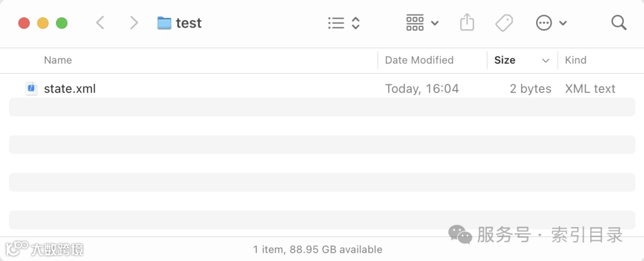Viewport: 644px width, 261px height.
Task: Sort by the Kind column header
Action: point(576,60)
